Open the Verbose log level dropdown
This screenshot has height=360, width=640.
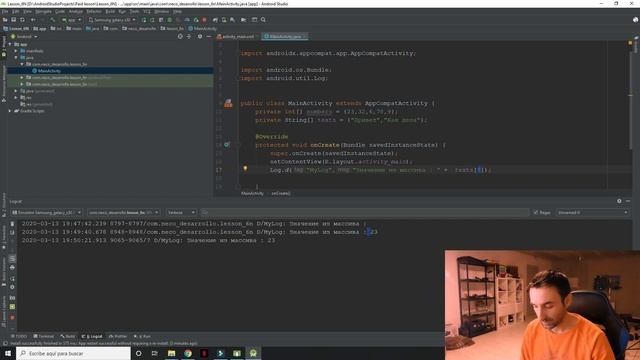pos(181,212)
